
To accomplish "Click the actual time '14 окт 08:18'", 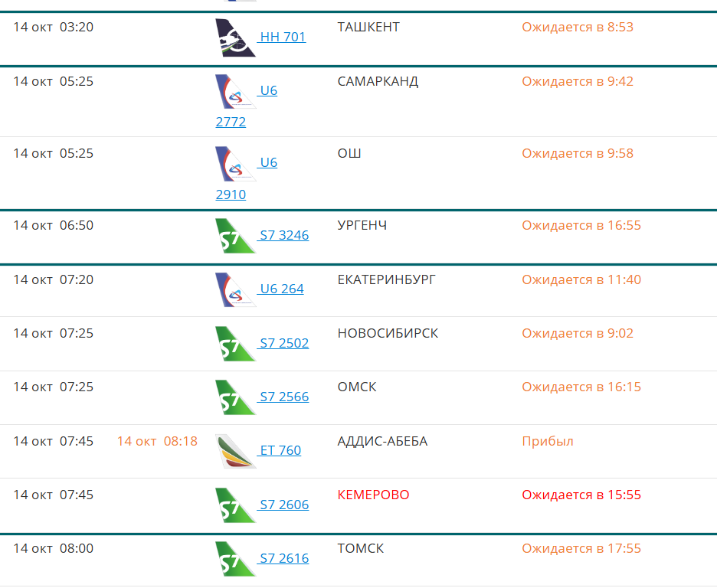I will [157, 441].
